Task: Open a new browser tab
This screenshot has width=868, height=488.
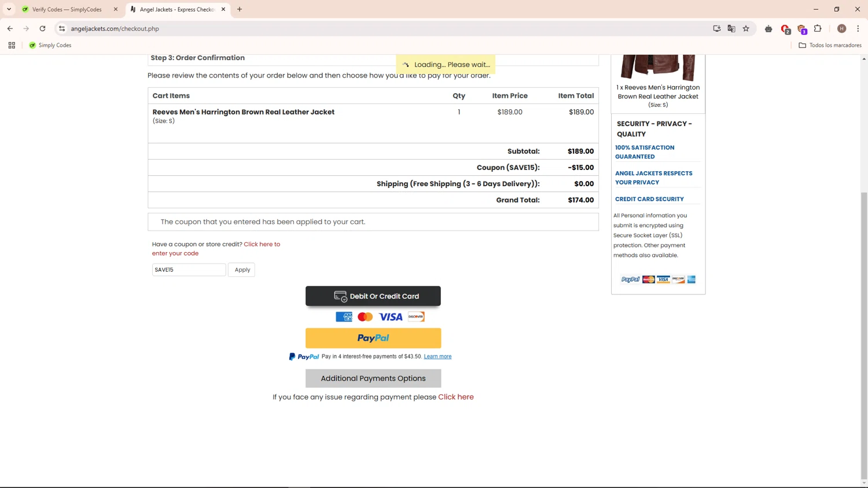Action: [240, 9]
